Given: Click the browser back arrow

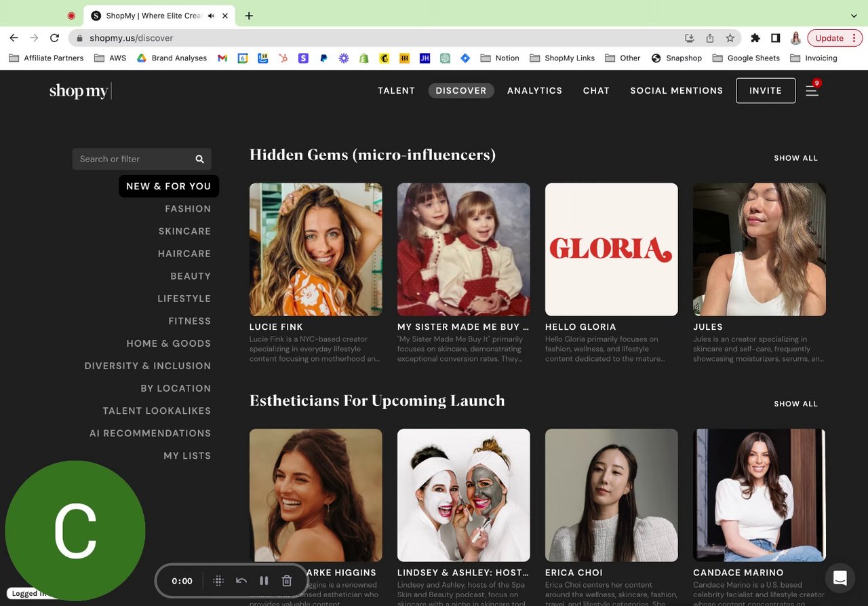Looking at the screenshot, I should coord(14,38).
